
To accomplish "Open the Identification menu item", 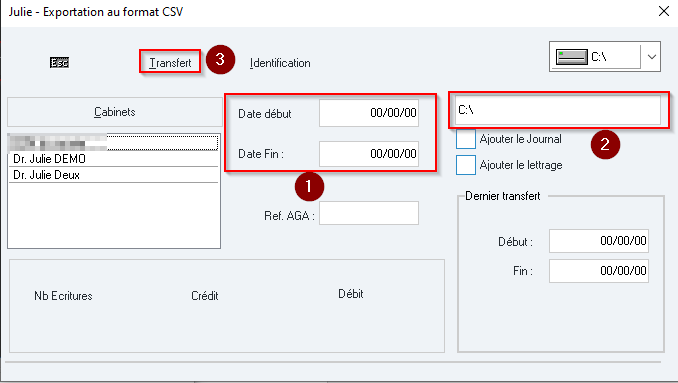I will click(280, 63).
